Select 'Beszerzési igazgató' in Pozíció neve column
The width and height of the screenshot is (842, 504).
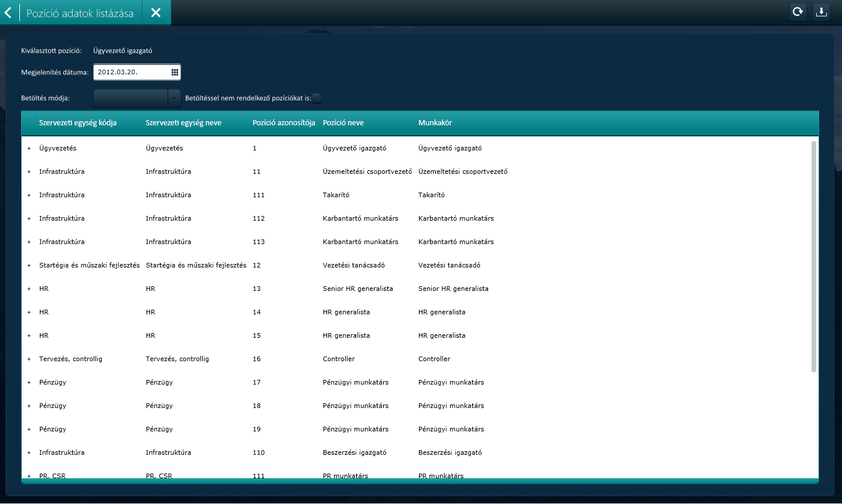354,452
